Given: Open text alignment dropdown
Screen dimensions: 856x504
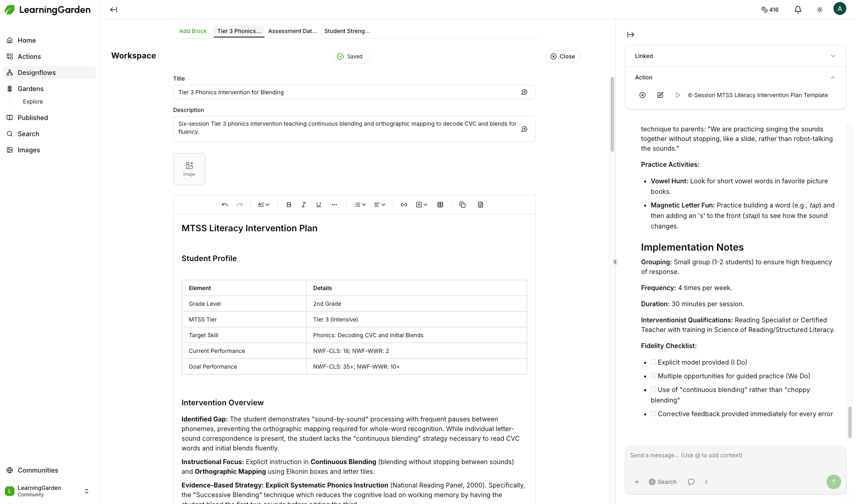Looking at the screenshot, I should click(x=379, y=205).
